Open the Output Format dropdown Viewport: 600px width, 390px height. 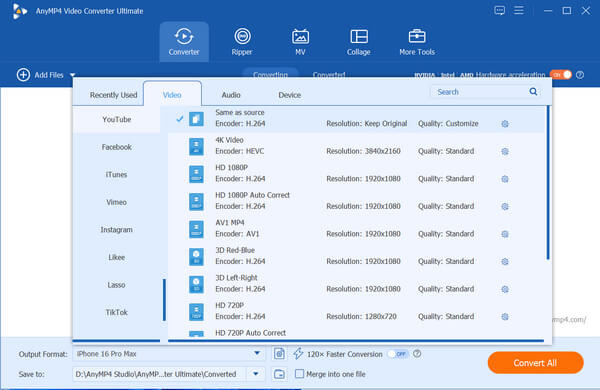257,353
